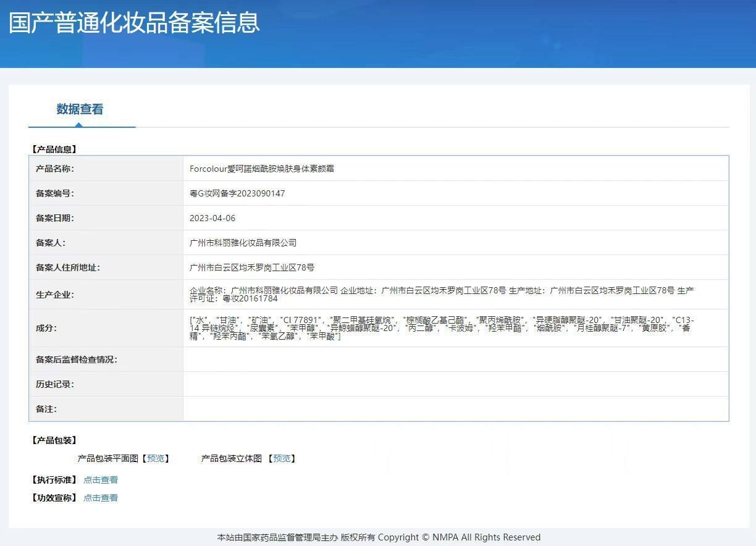Preview the 产品包装立体图 link
756x546 pixels.
(x=282, y=458)
